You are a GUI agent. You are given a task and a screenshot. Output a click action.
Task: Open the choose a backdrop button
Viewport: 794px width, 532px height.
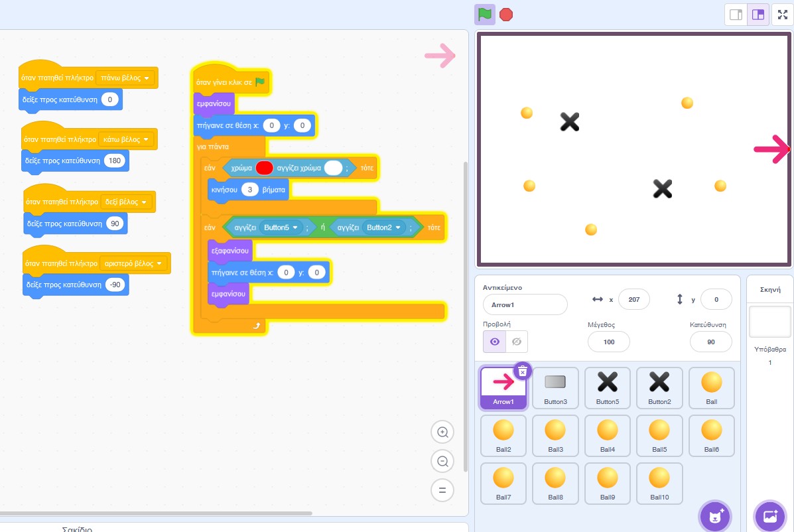(769, 516)
